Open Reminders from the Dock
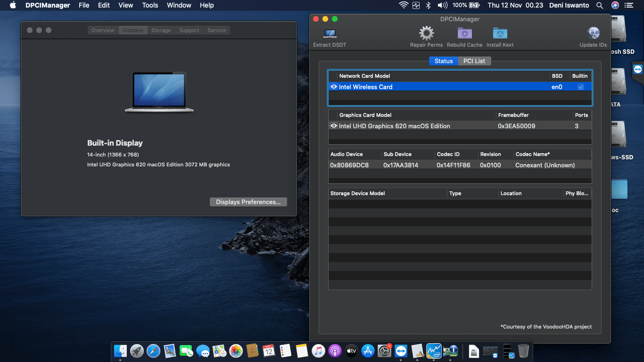The height and width of the screenshot is (362, 644). (285, 351)
